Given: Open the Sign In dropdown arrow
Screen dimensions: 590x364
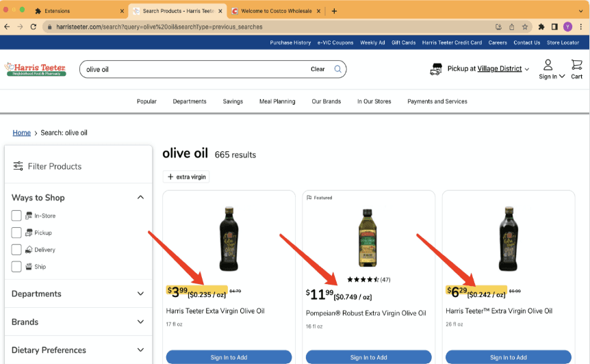Looking at the screenshot, I should [x=562, y=77].
